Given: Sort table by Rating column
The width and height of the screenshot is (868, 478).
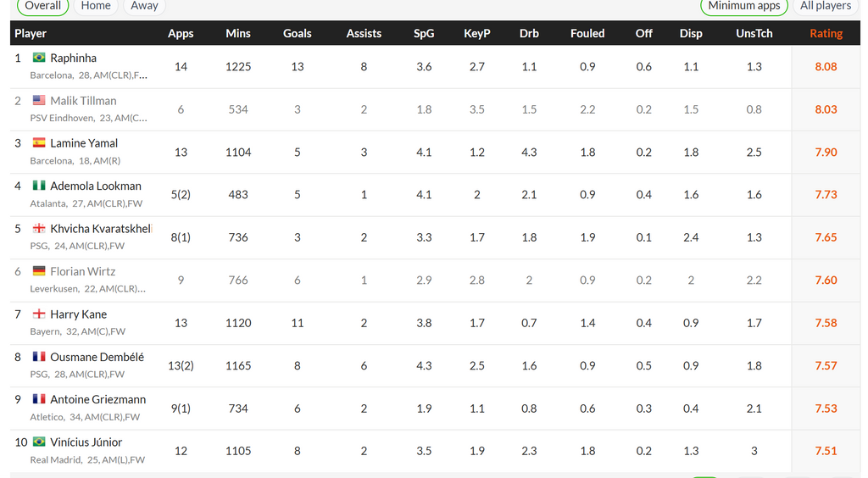Looking at the screenshot, I should click(x=826, y=33).
